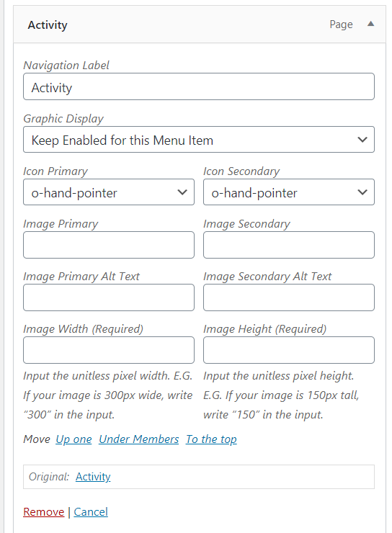This screenshot has width=392, height=533.
Task: Cancel the menu item changes
Action: pos(91,512)
